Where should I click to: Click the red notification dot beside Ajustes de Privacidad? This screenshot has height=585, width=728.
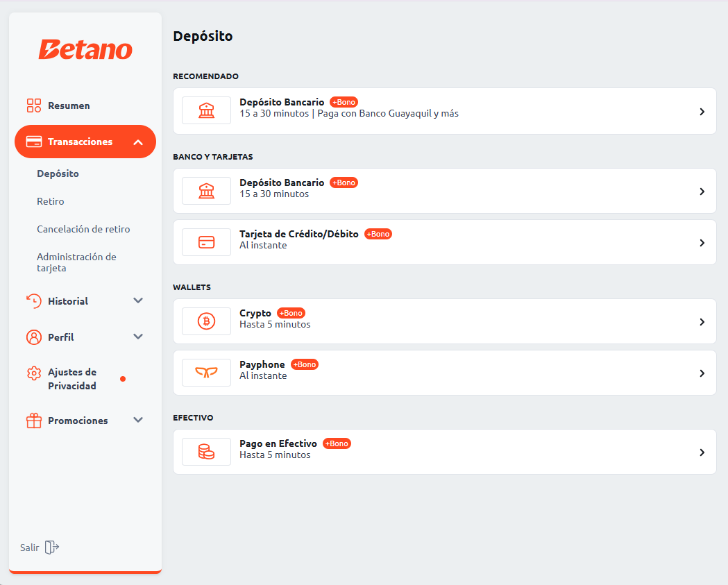[123, 379]
